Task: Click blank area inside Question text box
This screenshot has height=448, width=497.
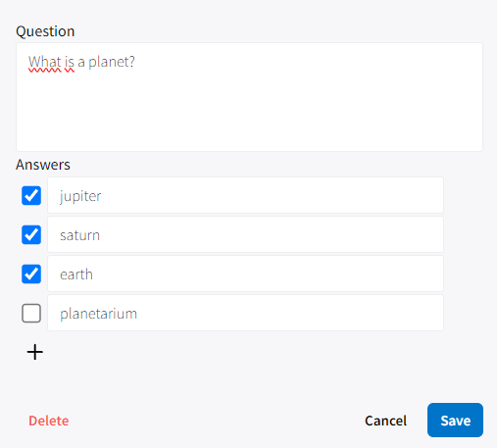Action: [249, 111]
